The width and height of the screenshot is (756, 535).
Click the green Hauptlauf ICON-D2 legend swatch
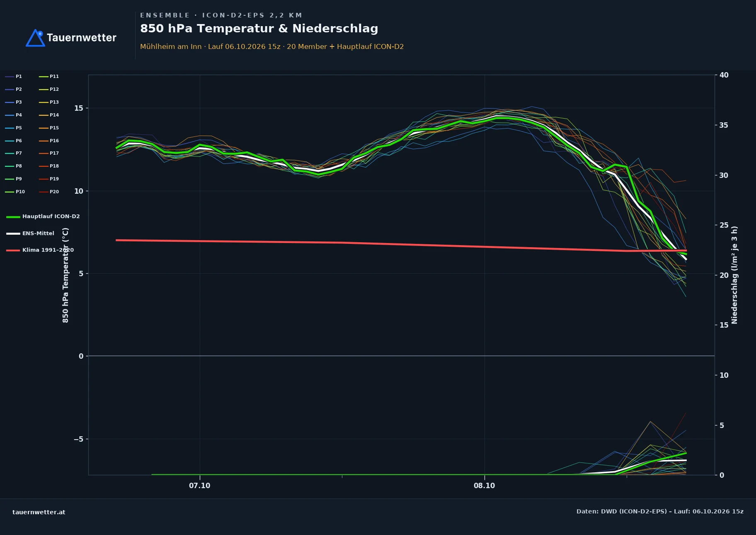coord(13,216)
